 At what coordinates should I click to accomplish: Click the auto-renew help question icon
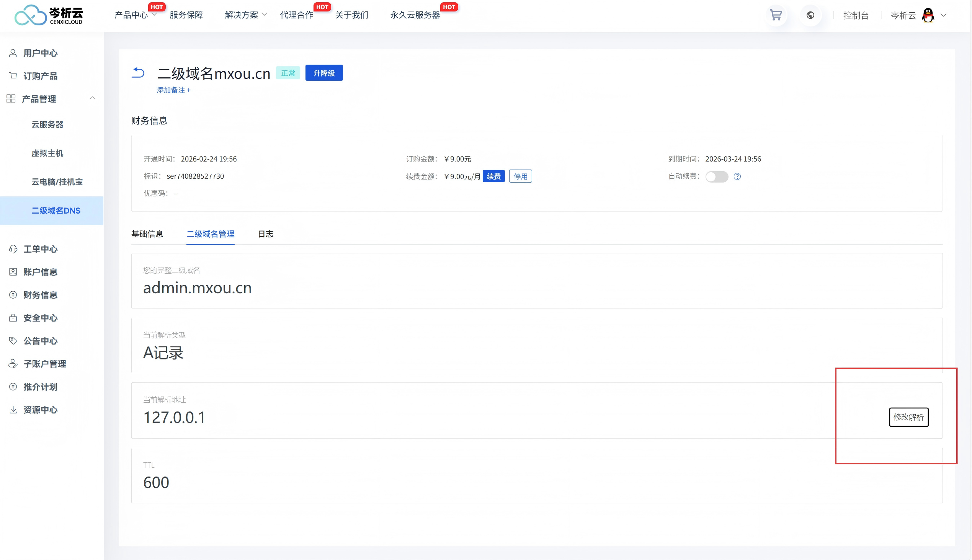tap(737, 176)
